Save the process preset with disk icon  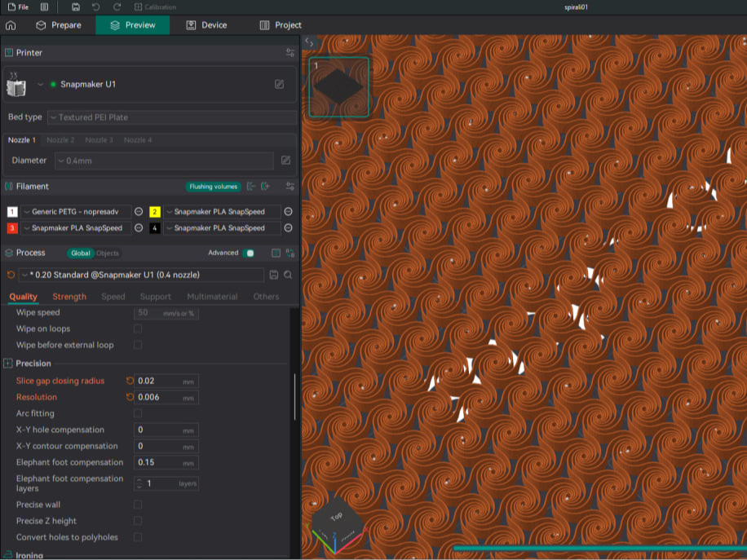point(273,275)
